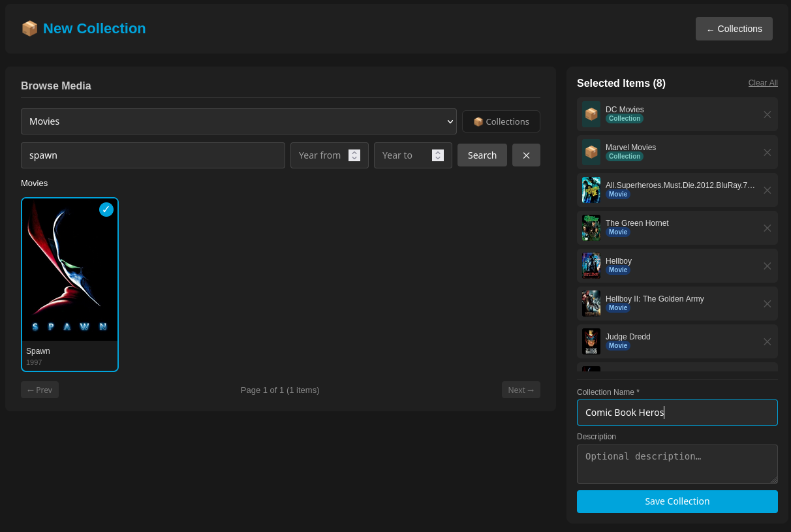Remove Hellboy from selected items
The width and height of the screenshot is (791, 532).
pos(768,266)
